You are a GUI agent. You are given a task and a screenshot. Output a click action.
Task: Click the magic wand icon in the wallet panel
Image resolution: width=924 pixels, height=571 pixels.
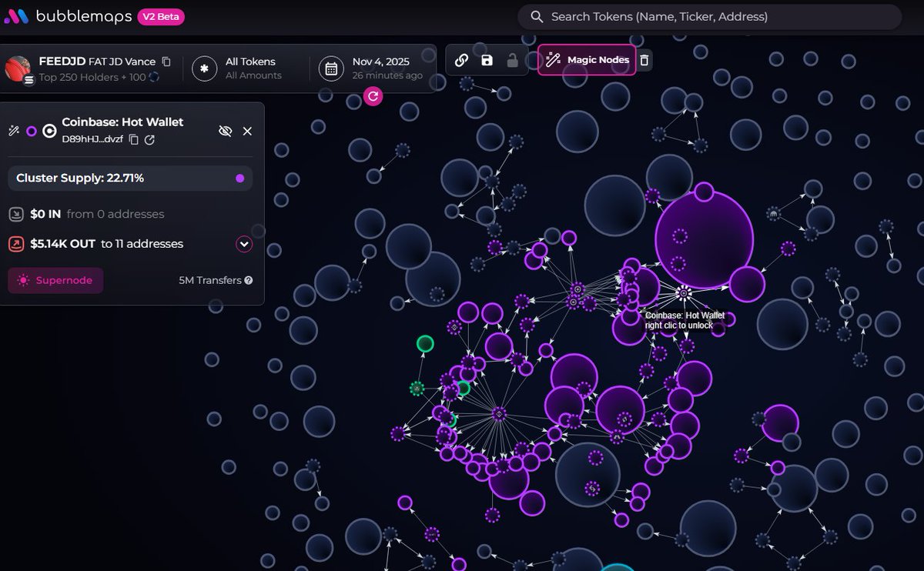point(14,131)
